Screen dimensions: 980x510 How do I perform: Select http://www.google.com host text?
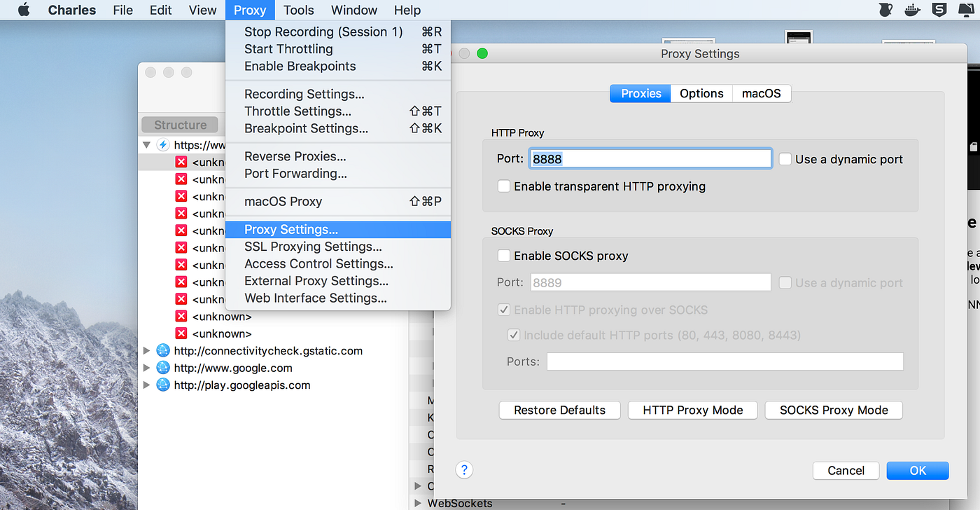pos(233,368)
